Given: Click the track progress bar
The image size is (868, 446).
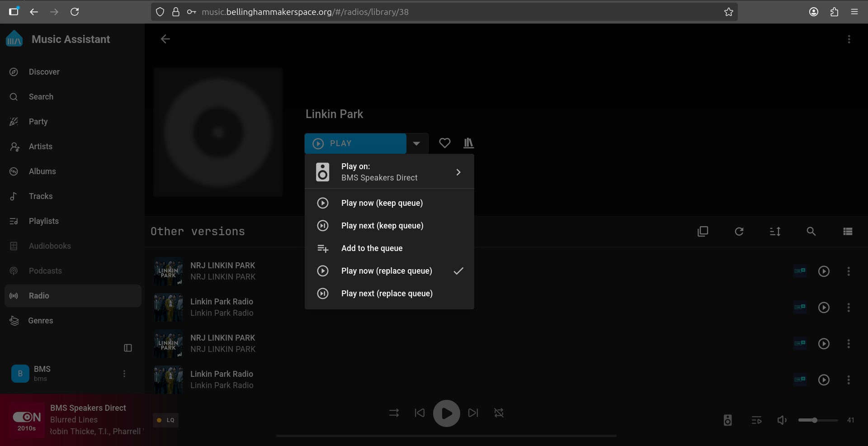Looking at the screenshot, I should pos(446,436).
